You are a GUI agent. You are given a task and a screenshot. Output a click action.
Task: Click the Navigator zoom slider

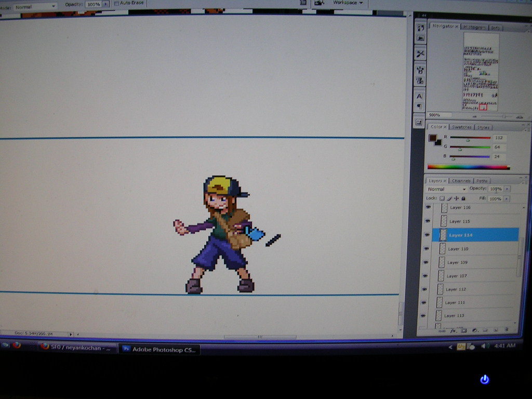coord(497,117)
